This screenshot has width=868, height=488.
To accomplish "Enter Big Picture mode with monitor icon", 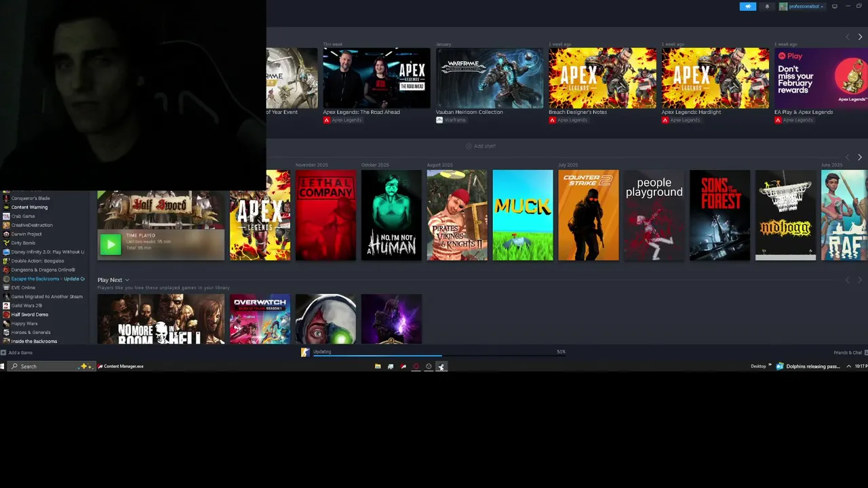I will click(x=835, y=7).
